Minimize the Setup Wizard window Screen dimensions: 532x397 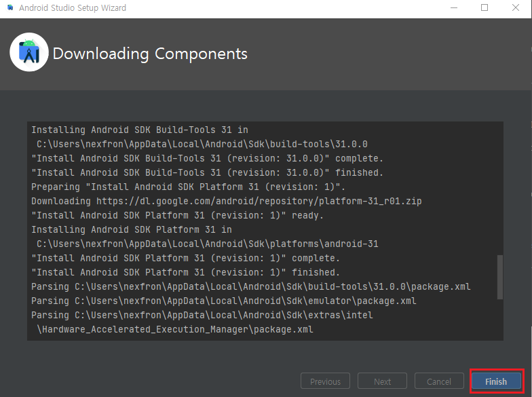453,8
